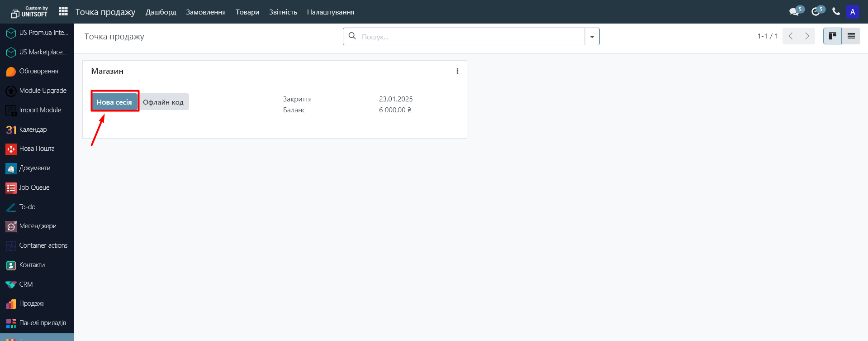Expand the search options dropdown arrow

pos(592,37)
